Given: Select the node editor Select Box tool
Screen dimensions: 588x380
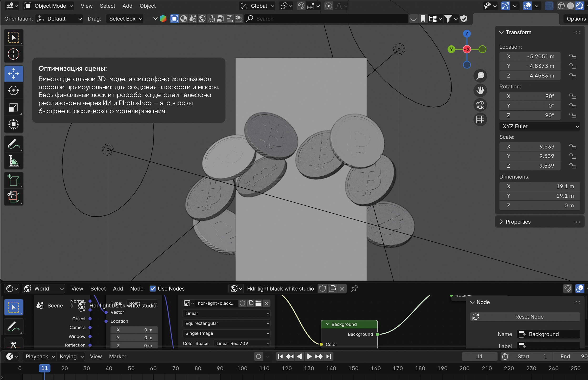Looking at the screenshot, I should click(x=14, y=307).
